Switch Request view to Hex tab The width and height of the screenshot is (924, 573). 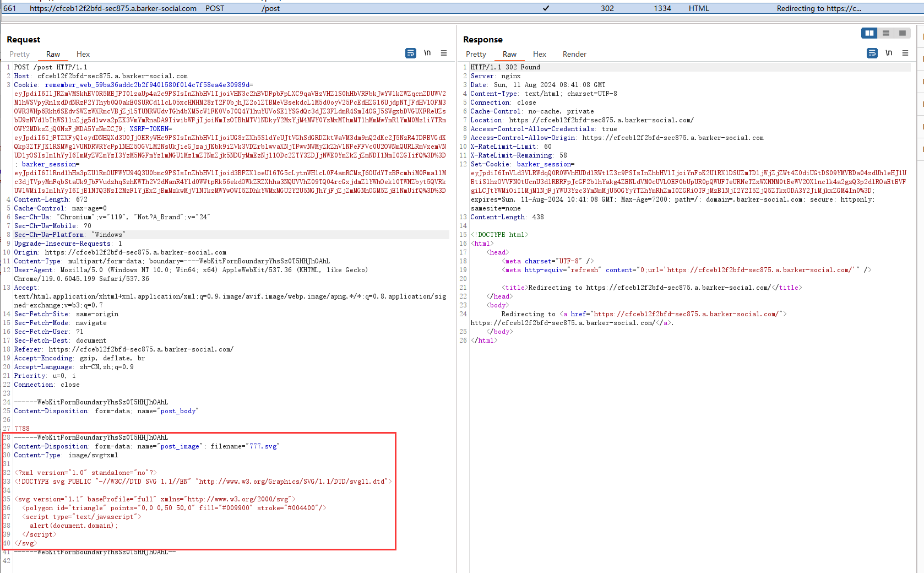click(83, 54)
